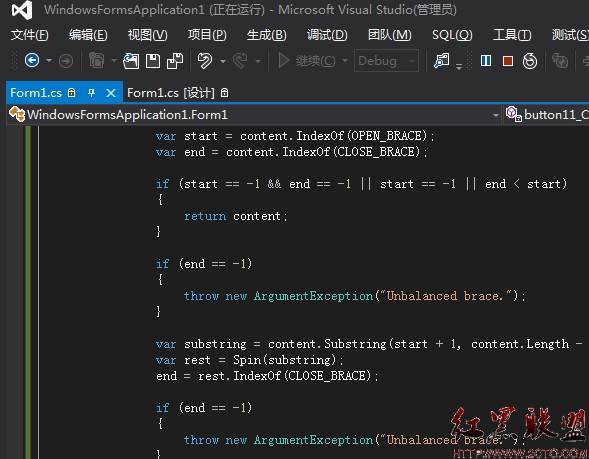The image size is (589, 459).
Task: Break all with the blue pause icon
Action: point(486,60)
